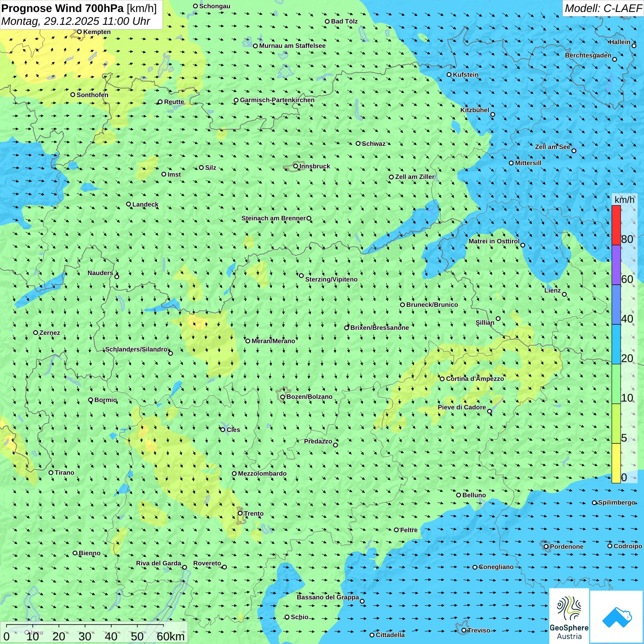Select the purple 60 km/h legend band
644x644 pixels.
pos(616,265)
